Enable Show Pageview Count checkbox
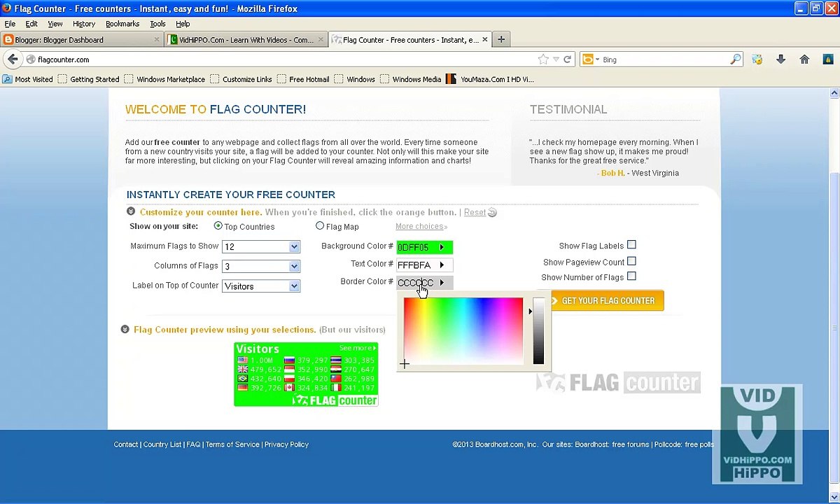 631,261
